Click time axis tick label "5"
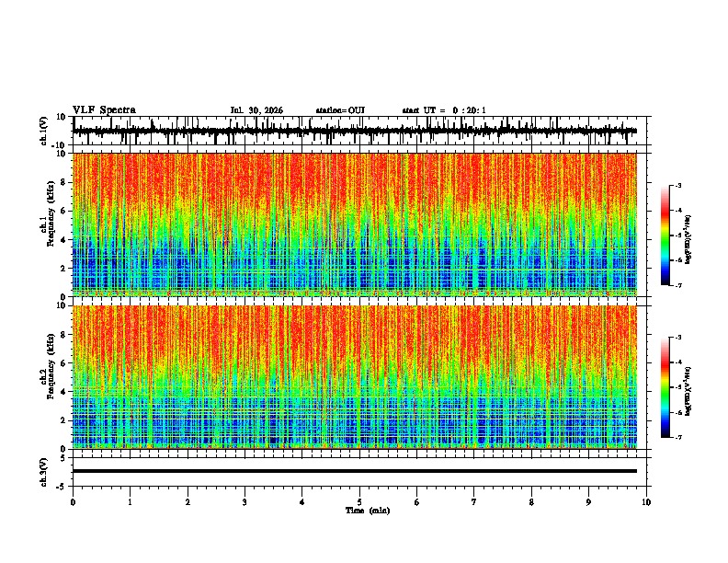 tap(359, 502)
